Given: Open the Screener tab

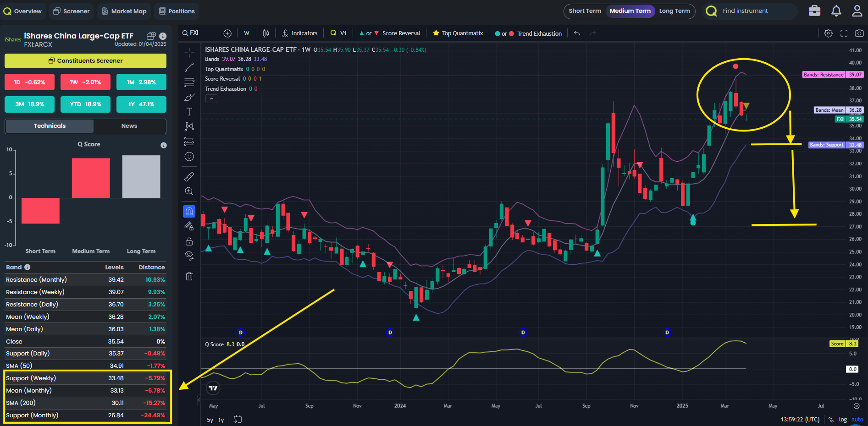Looking at the screenshot, I should coord(71,11).
